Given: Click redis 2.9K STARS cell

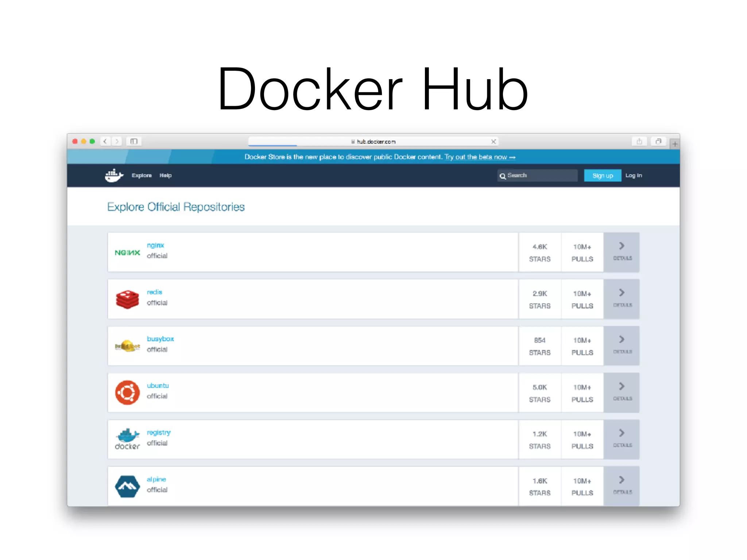Looking at the screenshot, I should 540,299.
